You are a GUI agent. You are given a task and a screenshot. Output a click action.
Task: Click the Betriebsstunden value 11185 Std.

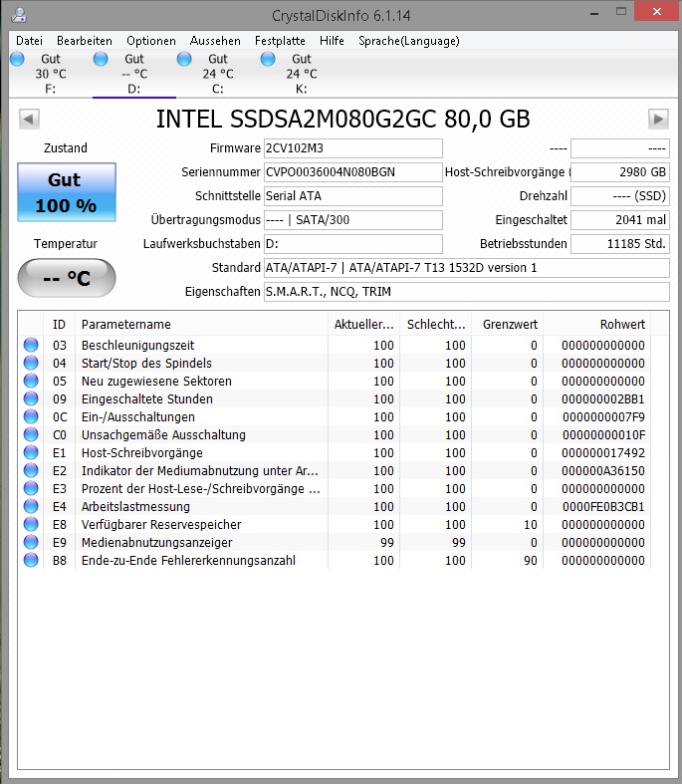coord(620,244)
